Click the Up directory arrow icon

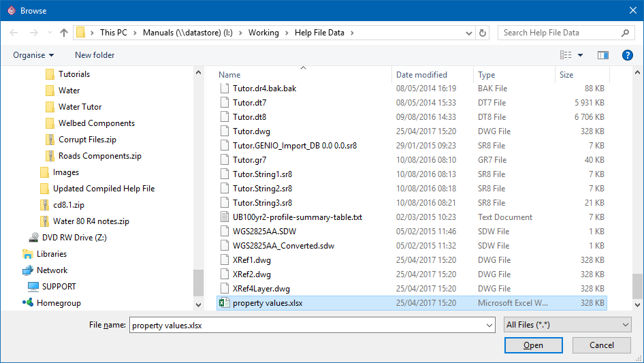click(64, 33)
